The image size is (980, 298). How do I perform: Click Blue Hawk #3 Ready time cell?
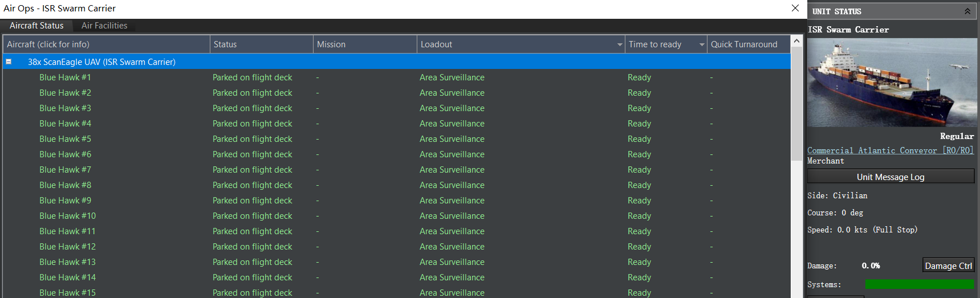[639, 108]
